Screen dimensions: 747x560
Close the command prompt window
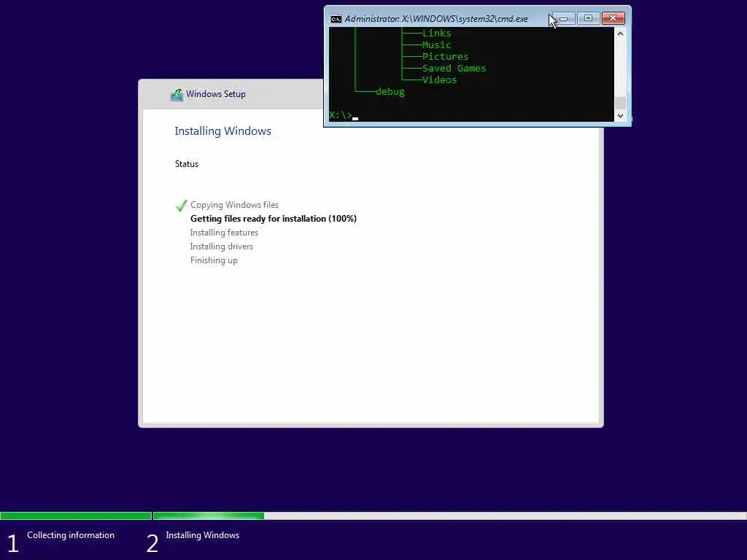[613, 18]
